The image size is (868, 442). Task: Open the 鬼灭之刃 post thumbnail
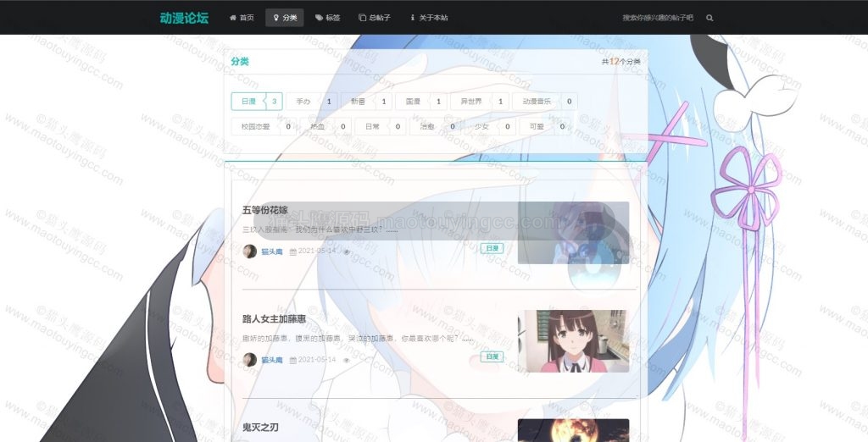(x=573, y=430)
